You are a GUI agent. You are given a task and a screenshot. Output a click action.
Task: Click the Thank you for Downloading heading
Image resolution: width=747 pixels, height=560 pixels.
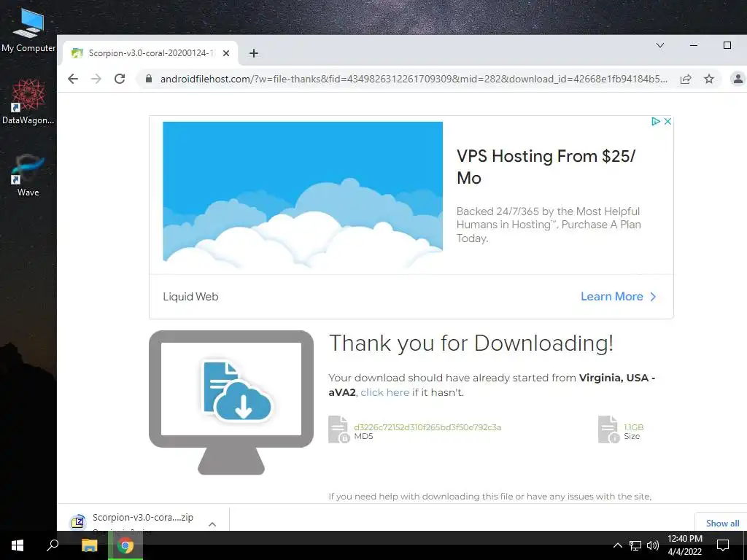[471, 343]
